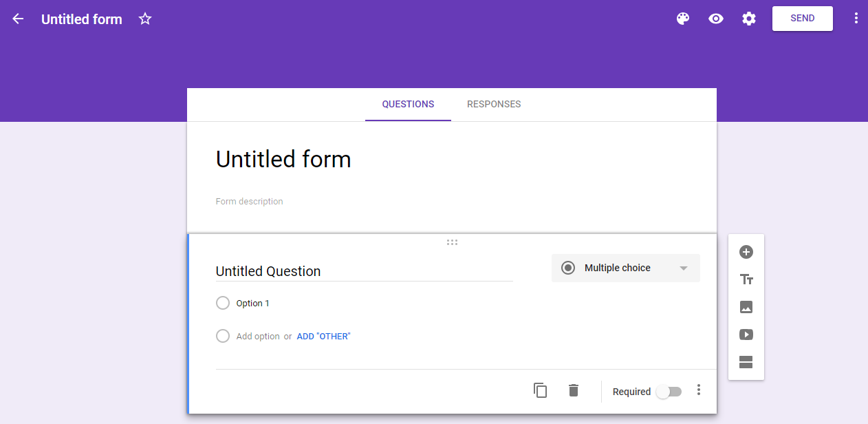Star the Untitled form
Image resolution: width=868 pixels, height=424 pixels.
click(145, 19)
